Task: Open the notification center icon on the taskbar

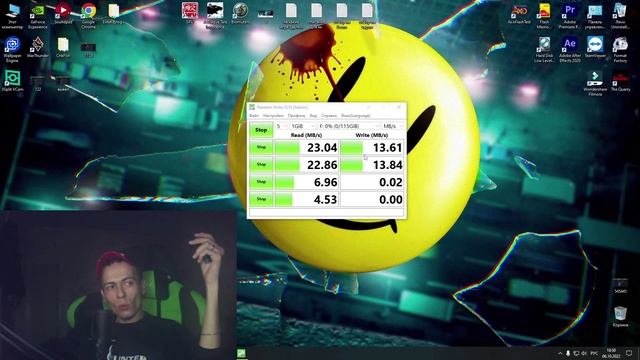Action: [629, 353]
